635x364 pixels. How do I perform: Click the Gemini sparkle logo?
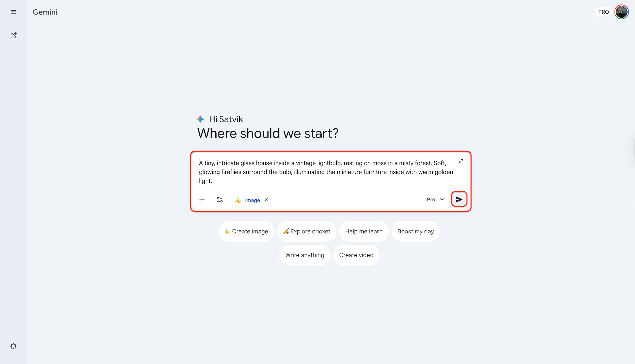[200, 119]
